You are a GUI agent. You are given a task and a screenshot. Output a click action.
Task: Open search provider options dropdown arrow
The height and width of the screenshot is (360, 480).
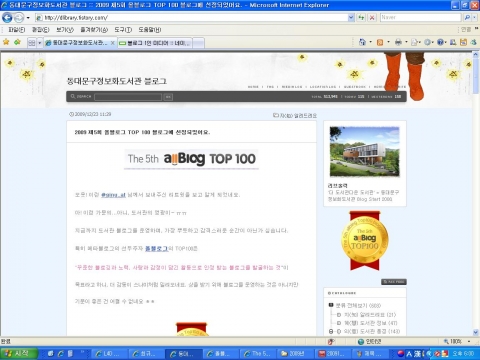[x=475, y=17]
